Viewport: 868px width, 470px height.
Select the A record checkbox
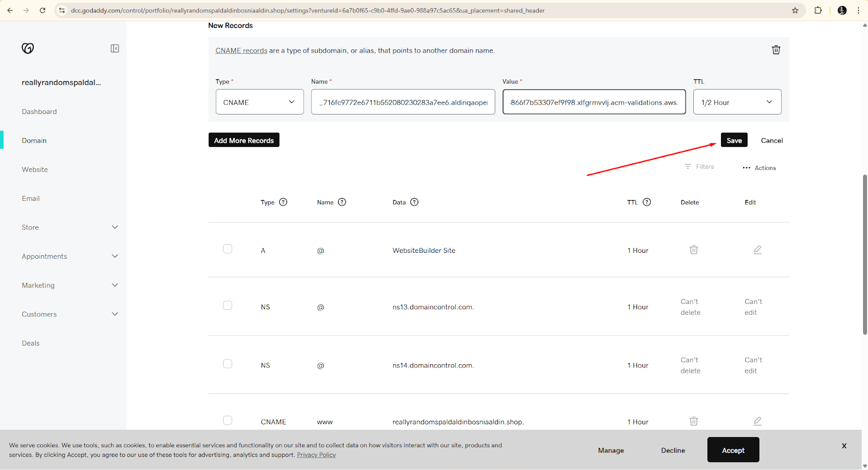point(227,249)
